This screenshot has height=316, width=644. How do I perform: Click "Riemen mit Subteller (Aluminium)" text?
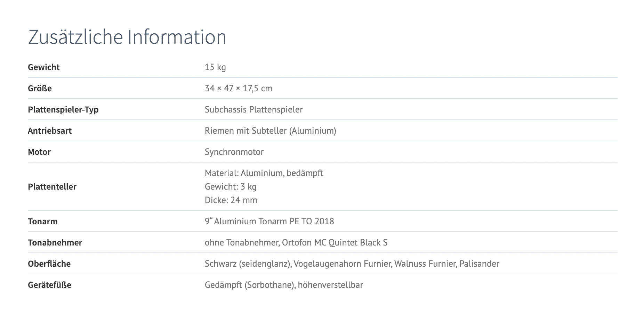(x=270, y=131)
